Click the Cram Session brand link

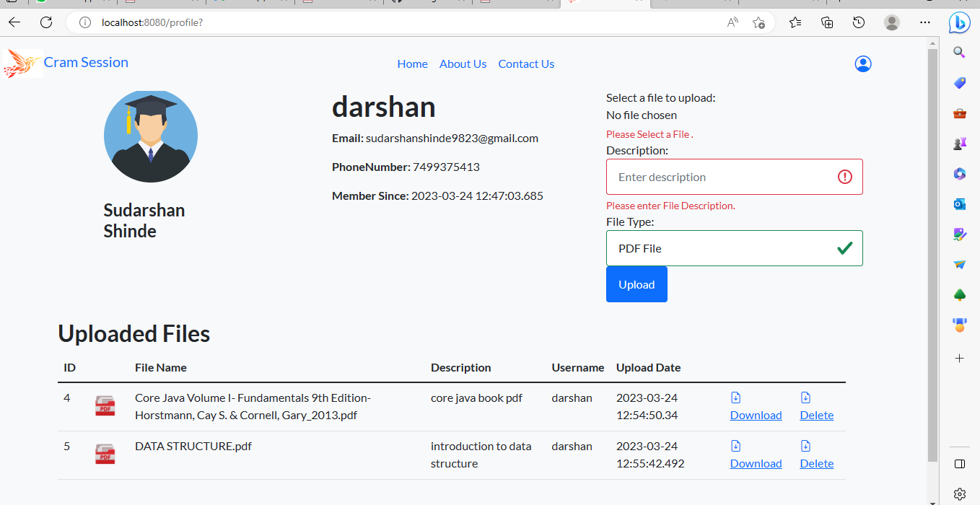(86, 63)
